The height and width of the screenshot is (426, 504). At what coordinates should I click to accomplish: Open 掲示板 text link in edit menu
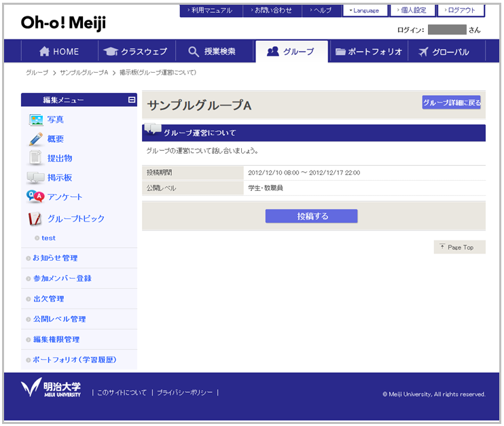[60, 177]
